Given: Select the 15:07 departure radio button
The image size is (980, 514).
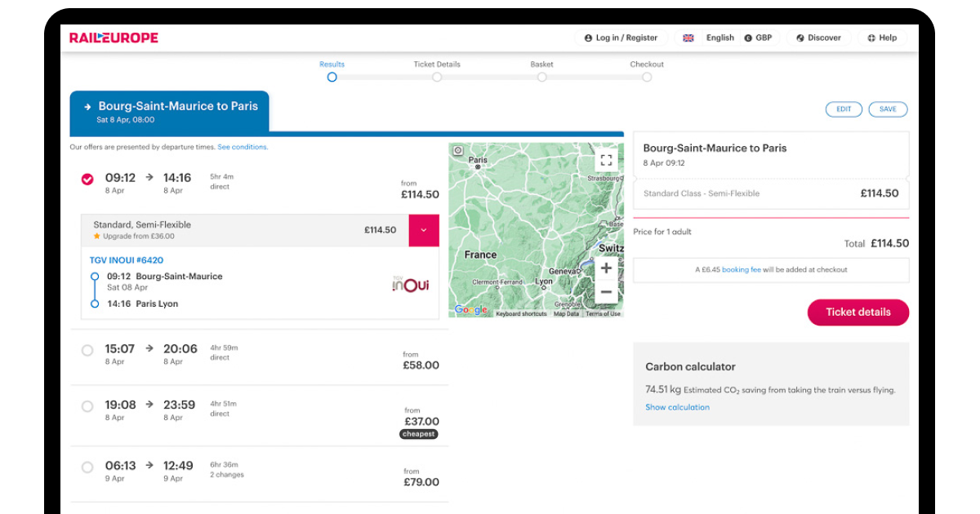Looking at the screenshot, I should click(87, 351).
